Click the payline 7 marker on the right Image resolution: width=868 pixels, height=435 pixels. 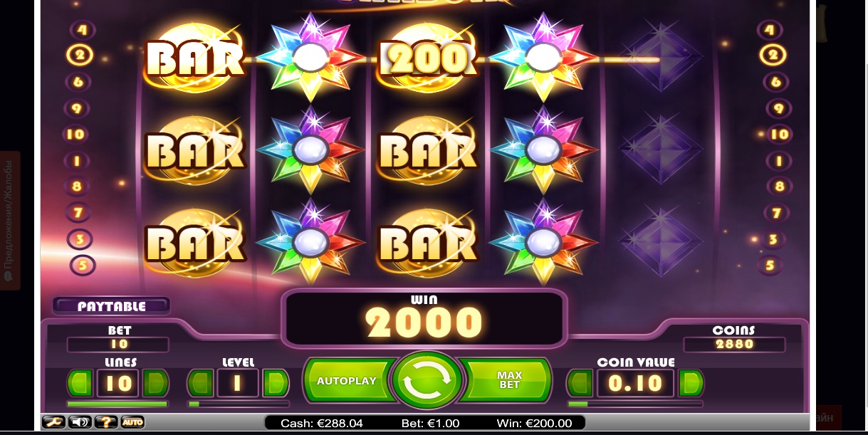coord(776,213)
